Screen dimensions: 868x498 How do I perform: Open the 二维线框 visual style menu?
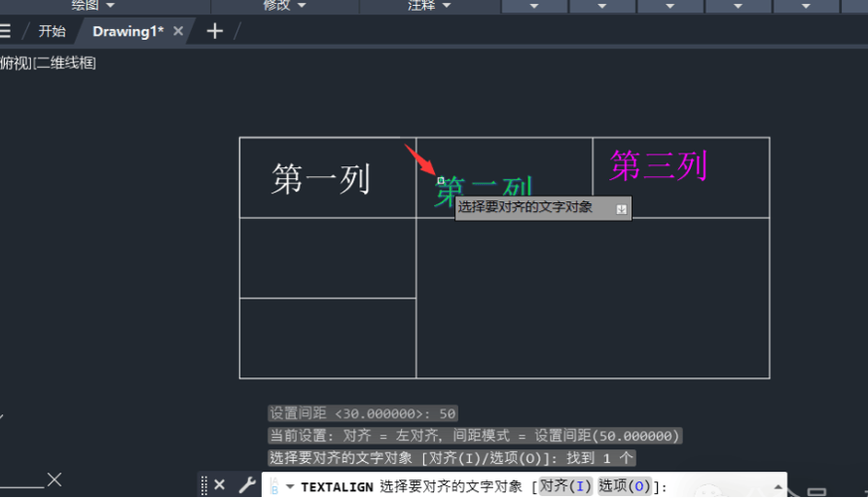click(65, 63)
